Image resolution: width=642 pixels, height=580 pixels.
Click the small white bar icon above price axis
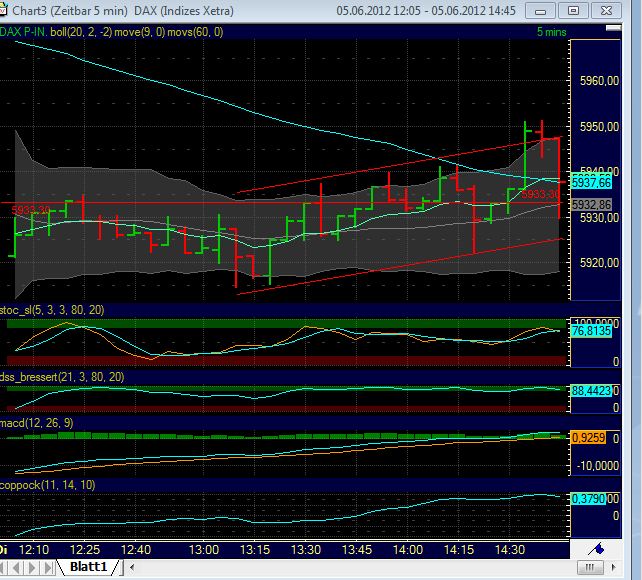613,28
